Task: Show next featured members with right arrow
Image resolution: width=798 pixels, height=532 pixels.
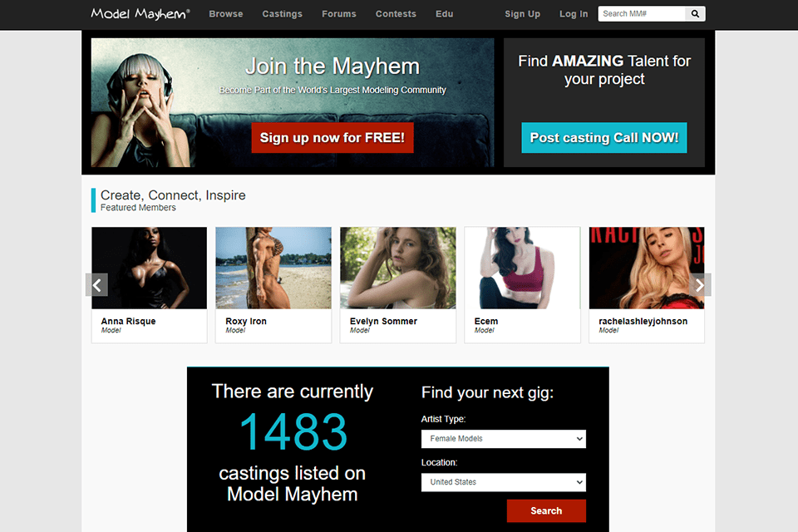Action: click(700, 285)
